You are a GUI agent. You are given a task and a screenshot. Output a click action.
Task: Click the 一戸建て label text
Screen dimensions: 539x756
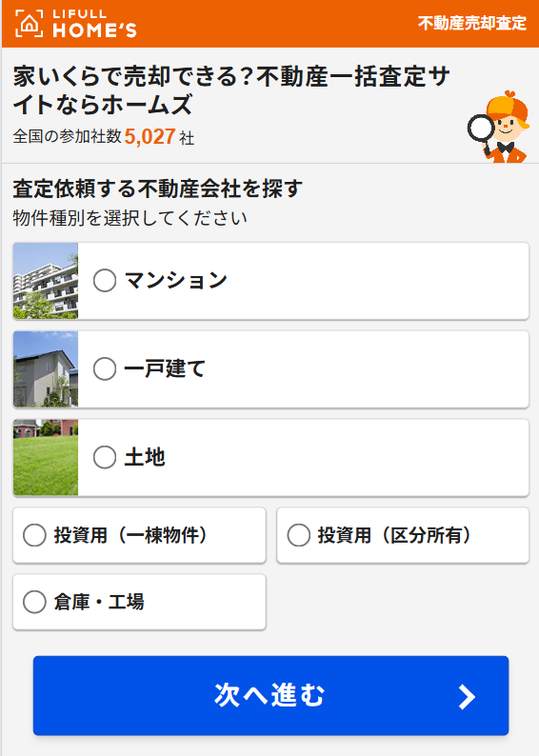coord(165,368)
